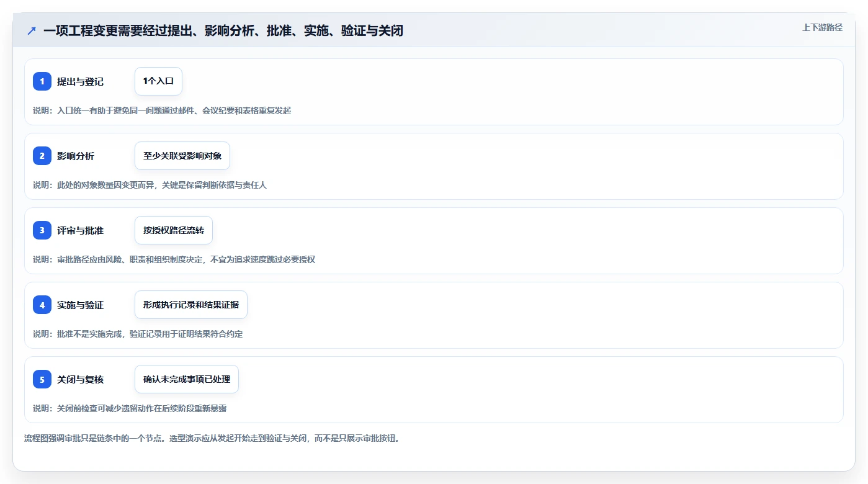Click the step 5 number badge
This screenshot has width=868, height=484.
42,379
